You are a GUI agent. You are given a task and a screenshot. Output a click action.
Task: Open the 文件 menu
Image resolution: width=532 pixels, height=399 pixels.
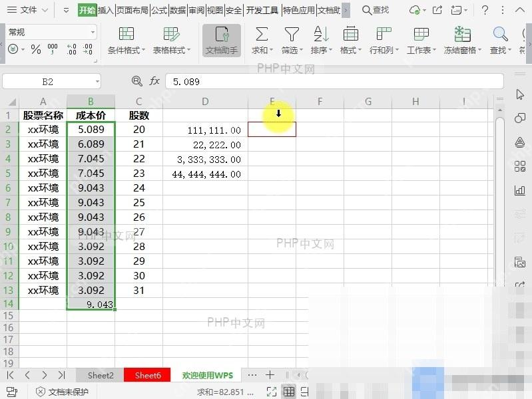click(x=28, y=10)
